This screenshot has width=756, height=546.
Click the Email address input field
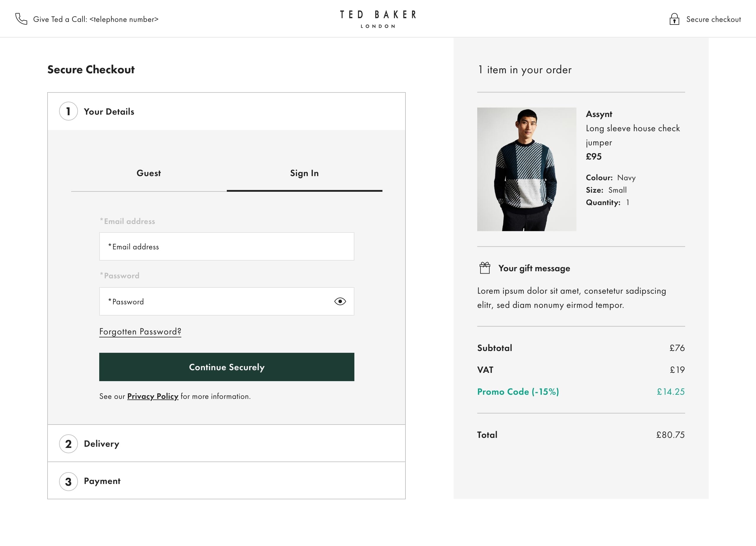pos(227,247)
